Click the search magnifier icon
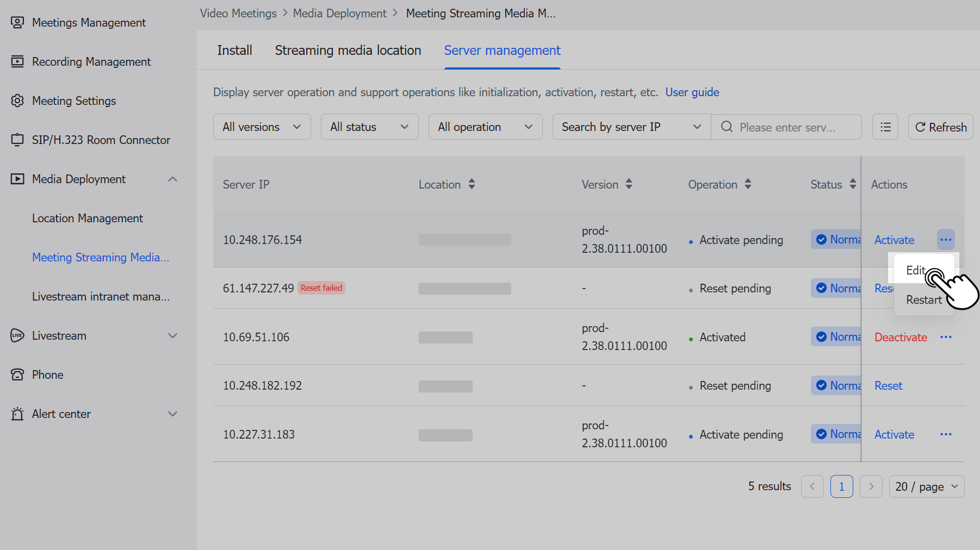Screen dimensions: 980x550 [x=727, y=127]
